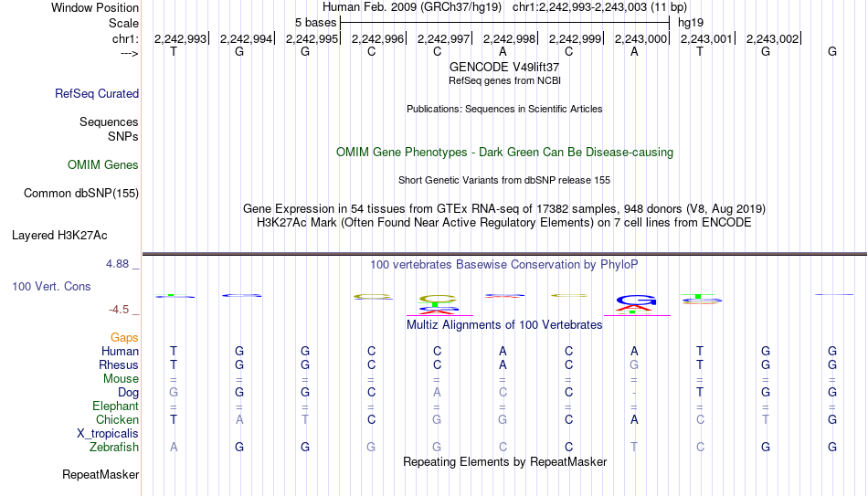Click Short Genetic Variants from dbSNP title
Image resolution: width=868 pixels, height=496 pixels.
click(x=504, y=181)
